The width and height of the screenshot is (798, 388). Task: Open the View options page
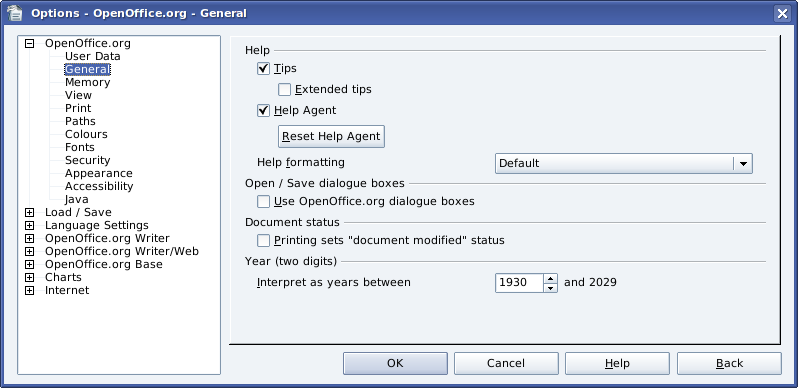coord(78,95)
